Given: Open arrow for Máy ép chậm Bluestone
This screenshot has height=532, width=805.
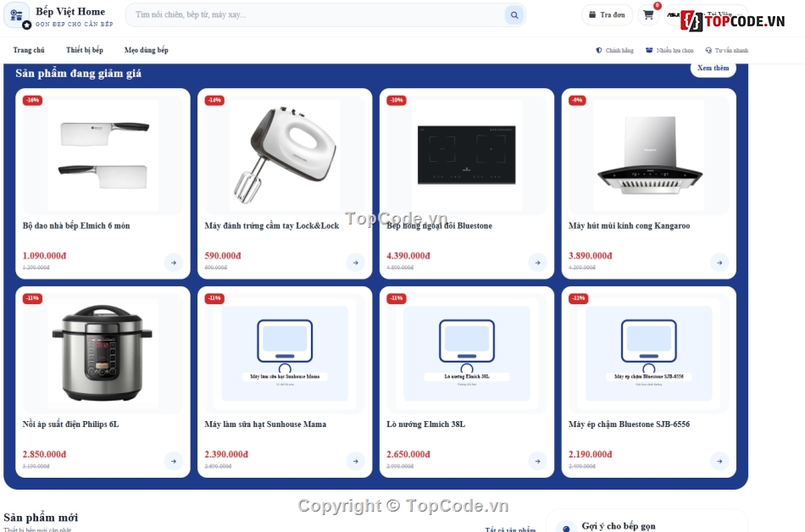Looking at the screenshot, I should pos(719,461).
